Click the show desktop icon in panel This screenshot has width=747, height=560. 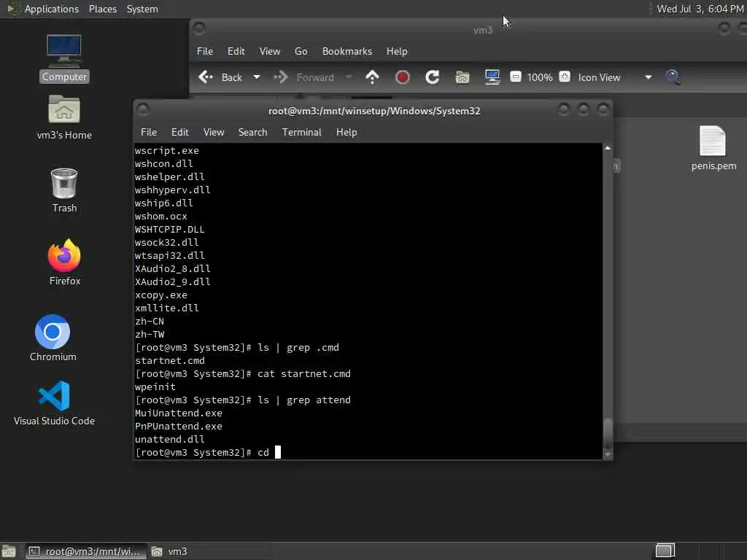(x=9, y=551)
